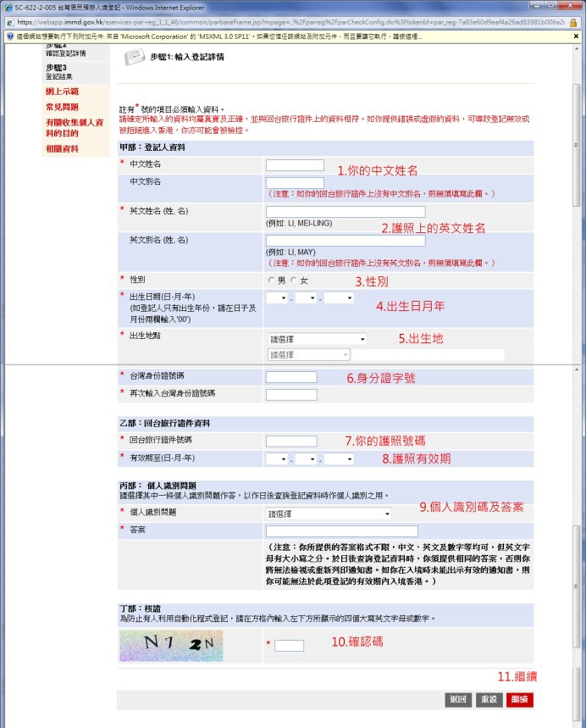This screenshot has height=728, width=586.
Task: Click the 甲部：登記人資料 section heading
Action: tap(152, 147)
